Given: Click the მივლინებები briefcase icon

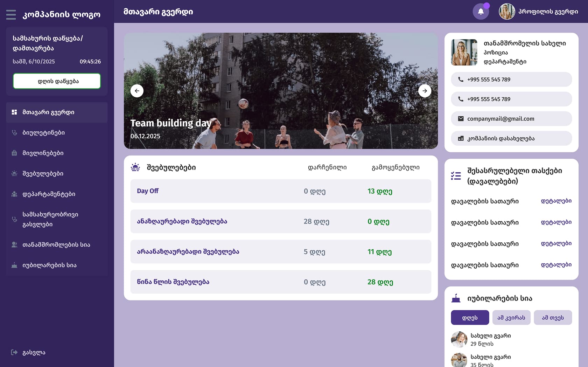Looking at the screenshot, I should 14,153.
